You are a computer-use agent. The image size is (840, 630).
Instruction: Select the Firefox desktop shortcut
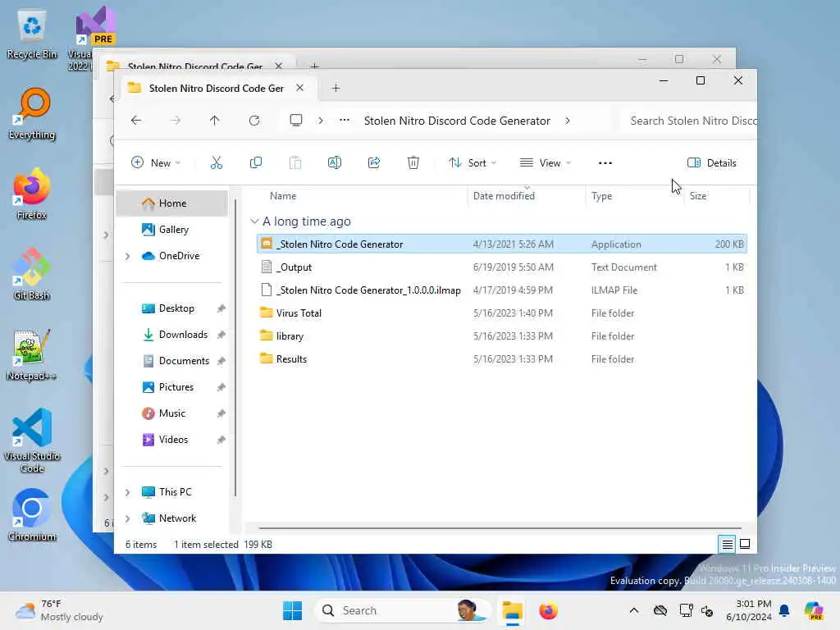(32, 194)
